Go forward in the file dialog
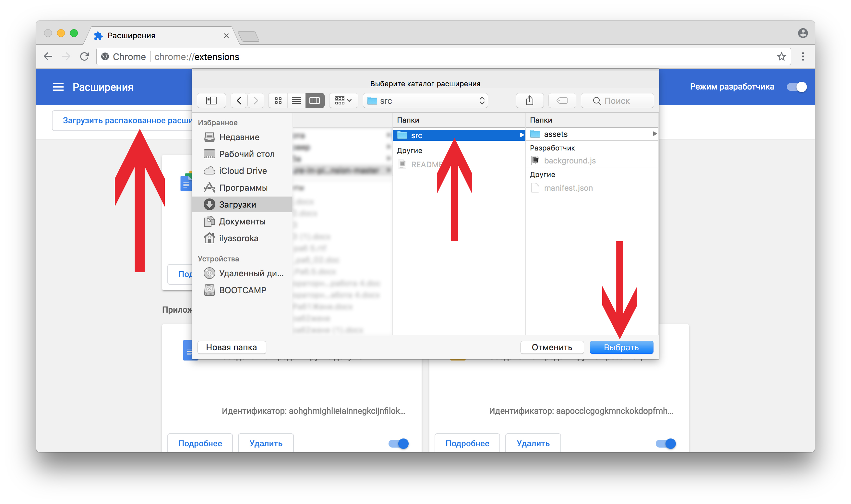Screen dimensions: 851x504 pos(256,101)
